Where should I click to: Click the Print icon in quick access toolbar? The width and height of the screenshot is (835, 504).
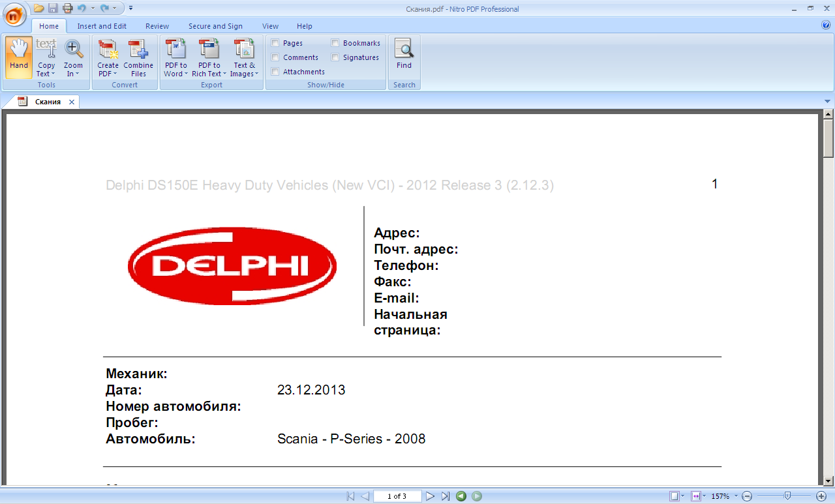coord(67,8)
